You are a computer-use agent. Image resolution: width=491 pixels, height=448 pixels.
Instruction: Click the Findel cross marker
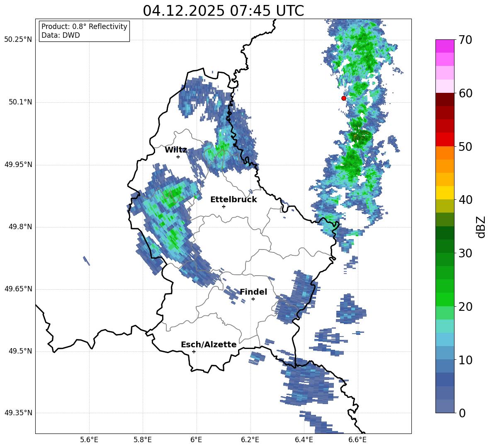pos(253,299)
